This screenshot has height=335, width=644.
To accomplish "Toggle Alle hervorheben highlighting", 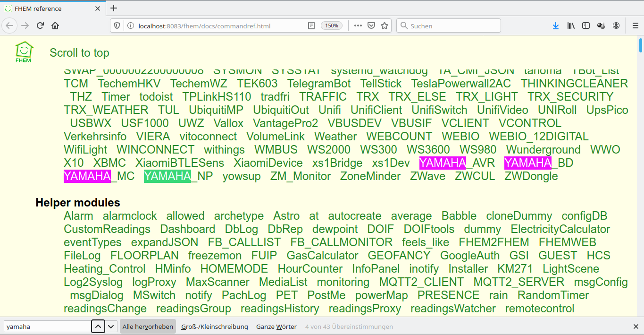I will pyautogui.click(x=148, y=326).
